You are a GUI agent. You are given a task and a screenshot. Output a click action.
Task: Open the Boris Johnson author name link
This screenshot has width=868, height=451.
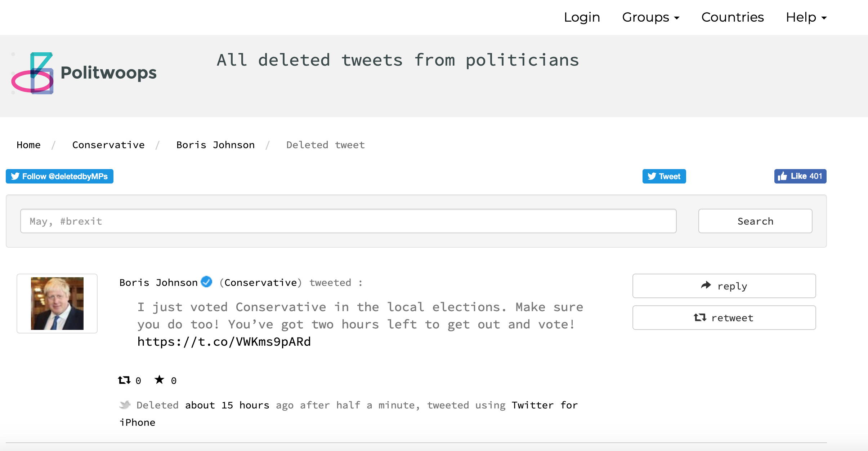158,283
